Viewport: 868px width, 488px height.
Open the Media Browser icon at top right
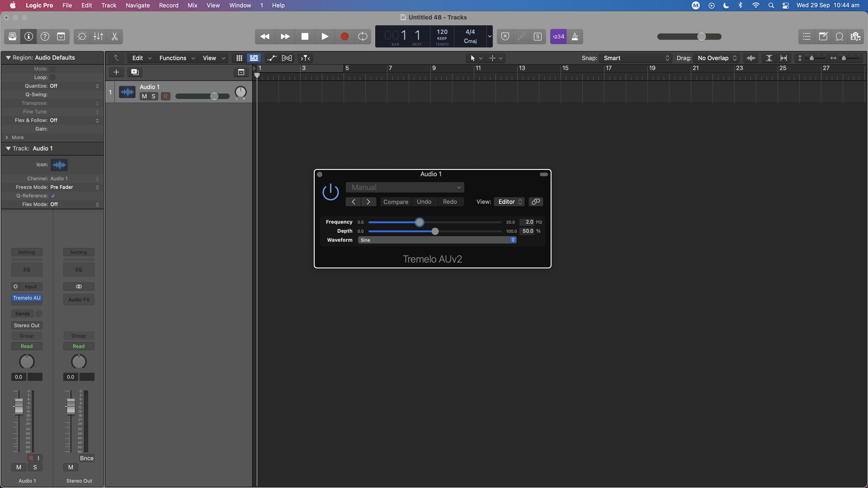click(x=856, y=36)
